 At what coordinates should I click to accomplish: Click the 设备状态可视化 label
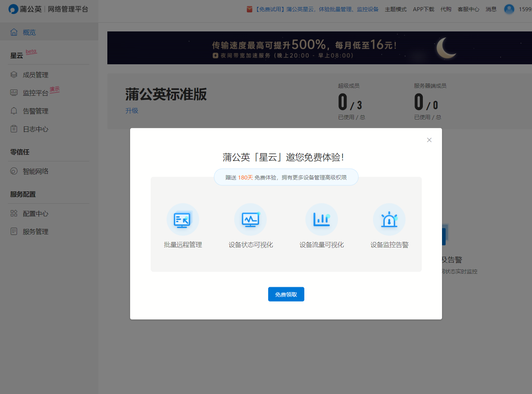point(250,245)
